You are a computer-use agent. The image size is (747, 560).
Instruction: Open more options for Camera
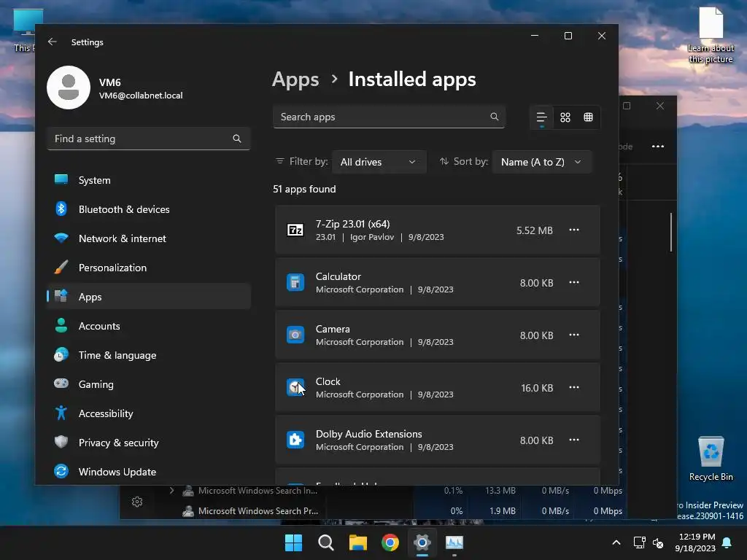click(574, 335)
